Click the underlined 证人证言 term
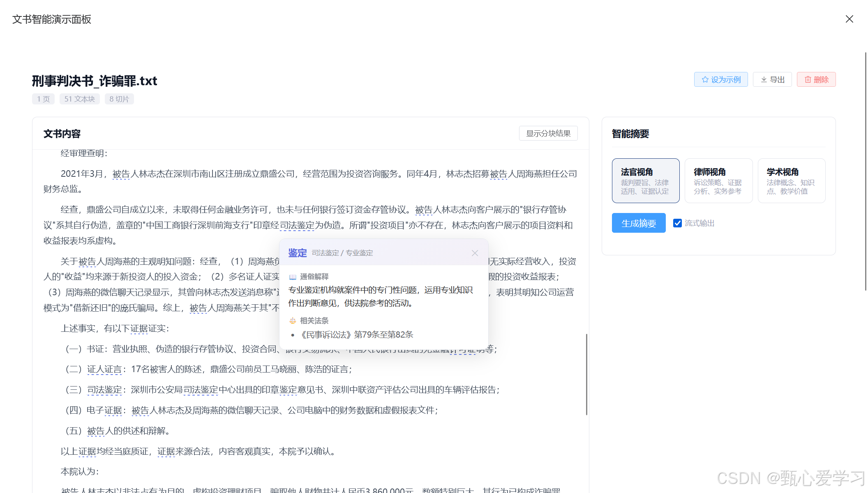 (104, 369)
